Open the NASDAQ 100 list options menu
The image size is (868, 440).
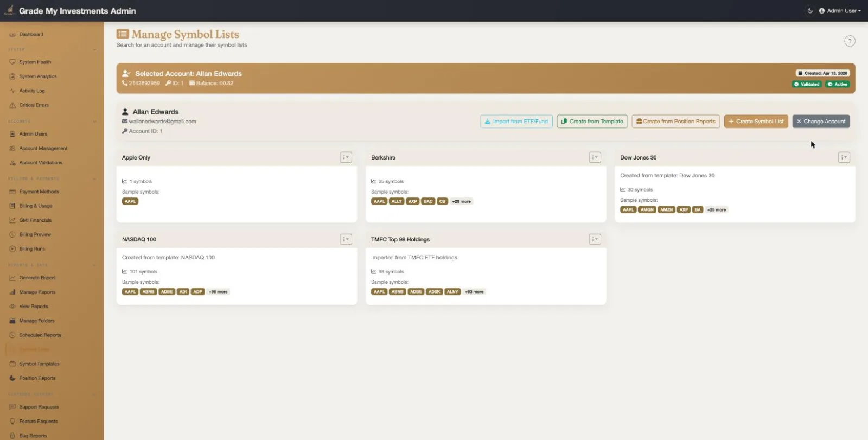[x=346, y=239]
